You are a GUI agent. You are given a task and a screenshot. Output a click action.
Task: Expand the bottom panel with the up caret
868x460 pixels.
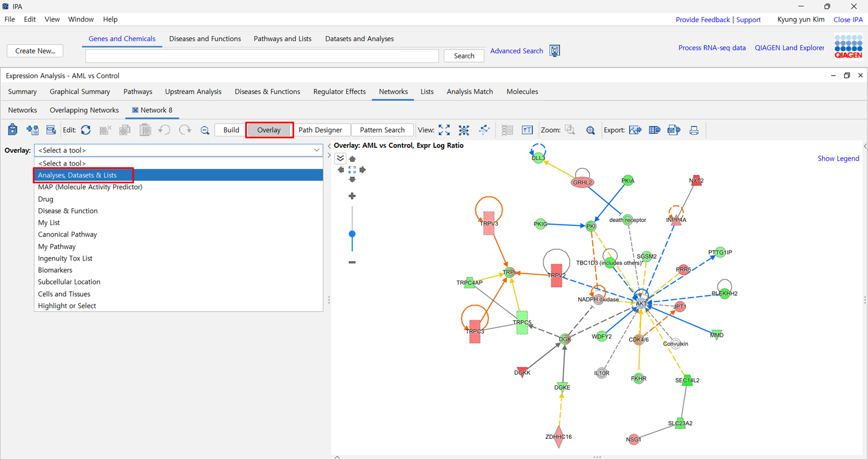tap(337, 457)
